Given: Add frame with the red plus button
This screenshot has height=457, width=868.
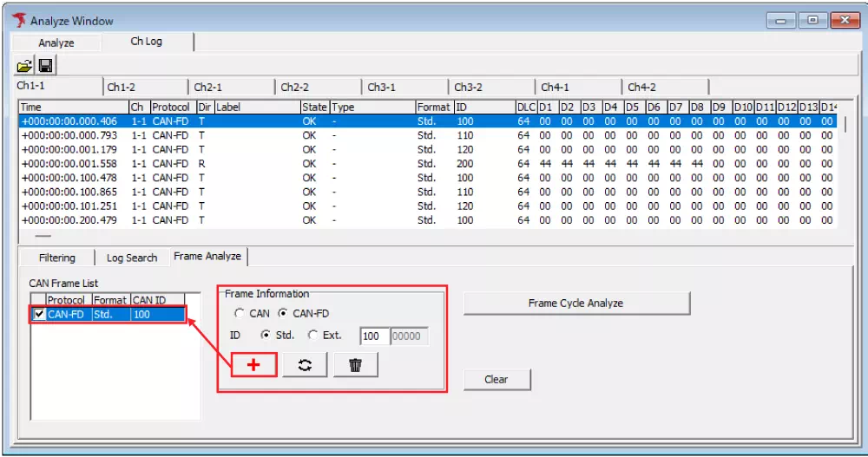Looking at the screenshot, I should click(x=253, y=364).
